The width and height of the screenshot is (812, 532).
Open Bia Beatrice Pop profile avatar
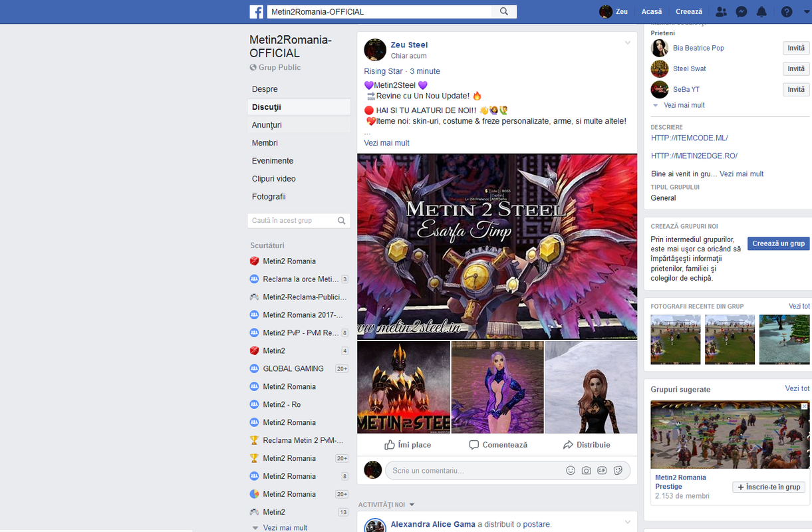pos(659,48)
